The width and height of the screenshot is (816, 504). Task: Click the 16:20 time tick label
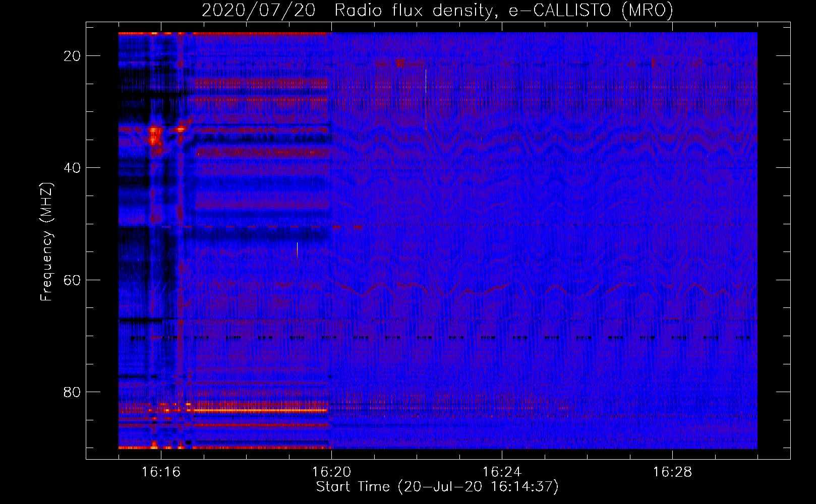point(331,472)
